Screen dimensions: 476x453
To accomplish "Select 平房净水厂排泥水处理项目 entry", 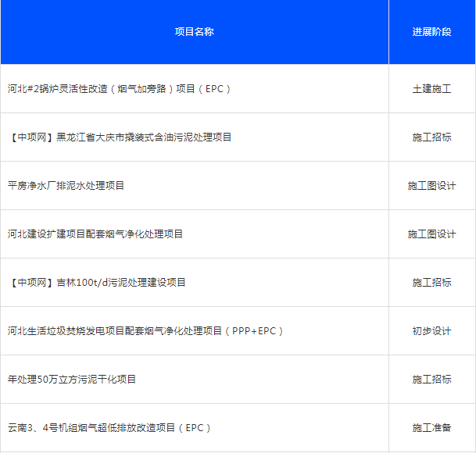I will (x=66, y=186).
